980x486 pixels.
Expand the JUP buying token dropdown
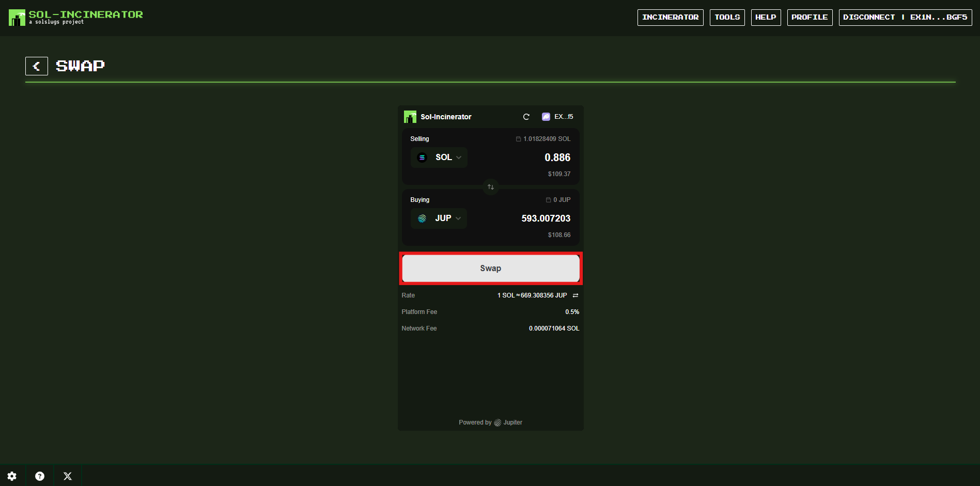pos(439,218)
